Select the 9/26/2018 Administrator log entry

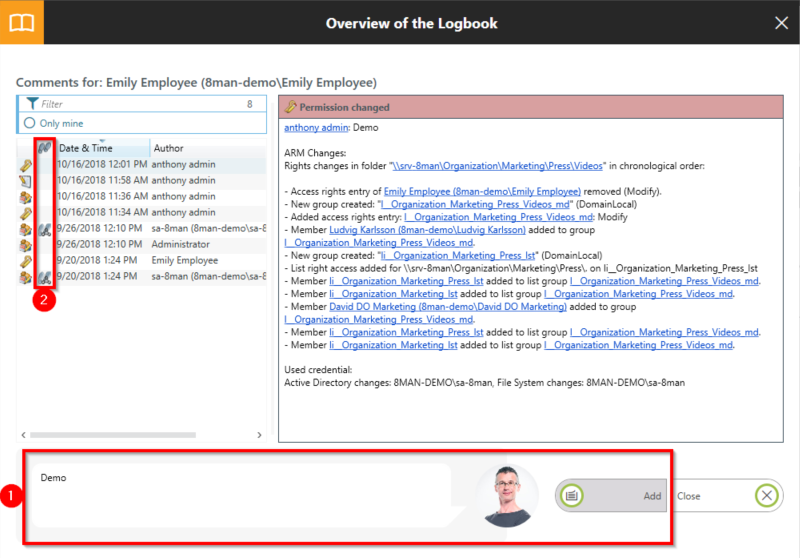(140, 245)
